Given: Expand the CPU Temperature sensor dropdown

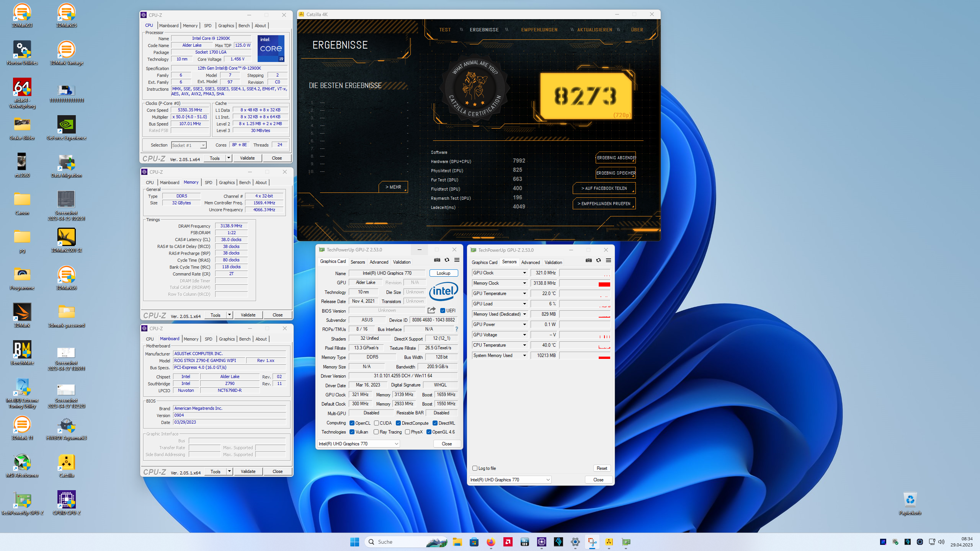Looking at the screenshot, I should point(524,345).
